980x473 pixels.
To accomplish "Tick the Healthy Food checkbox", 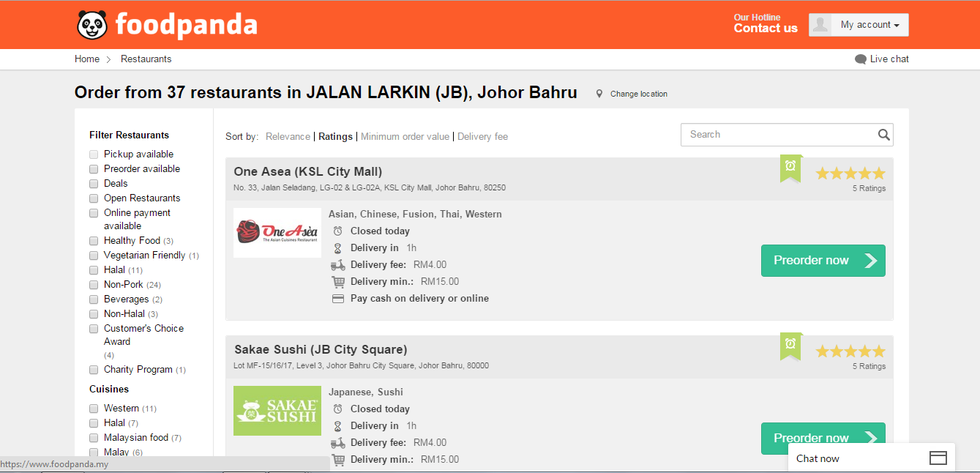I will [x=94, y=241].
